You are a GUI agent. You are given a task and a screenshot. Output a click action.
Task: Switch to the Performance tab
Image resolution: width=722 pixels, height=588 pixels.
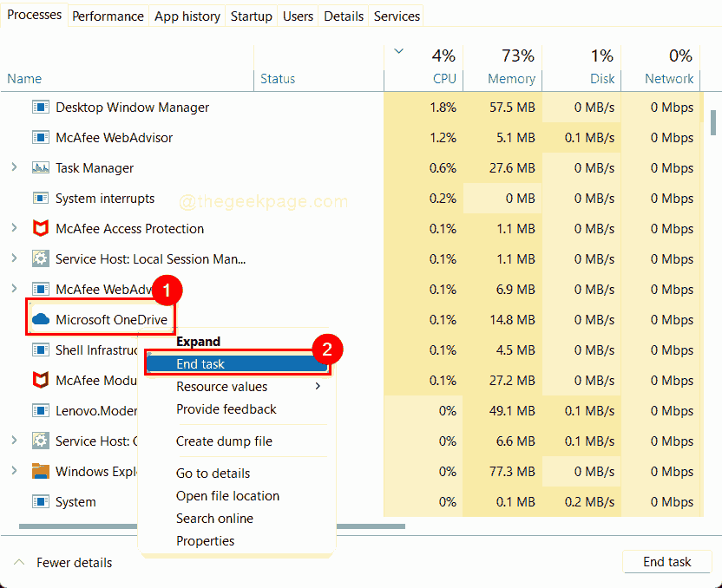pyautogui.click(x=108, y=16)
